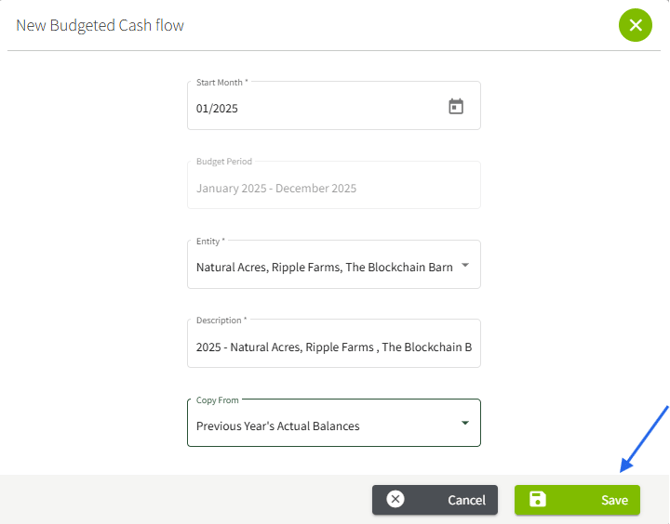Viewport: 670px width, 524px height.
Task: Click the Budget Period field label
Action: tap(224, 161)
